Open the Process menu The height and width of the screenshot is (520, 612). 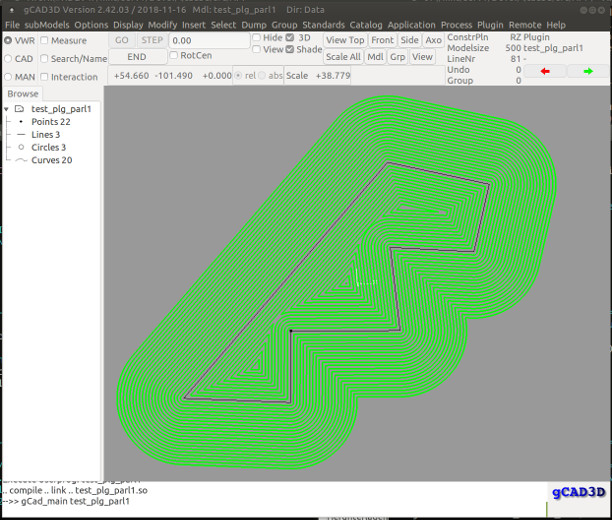click(456, 25)
